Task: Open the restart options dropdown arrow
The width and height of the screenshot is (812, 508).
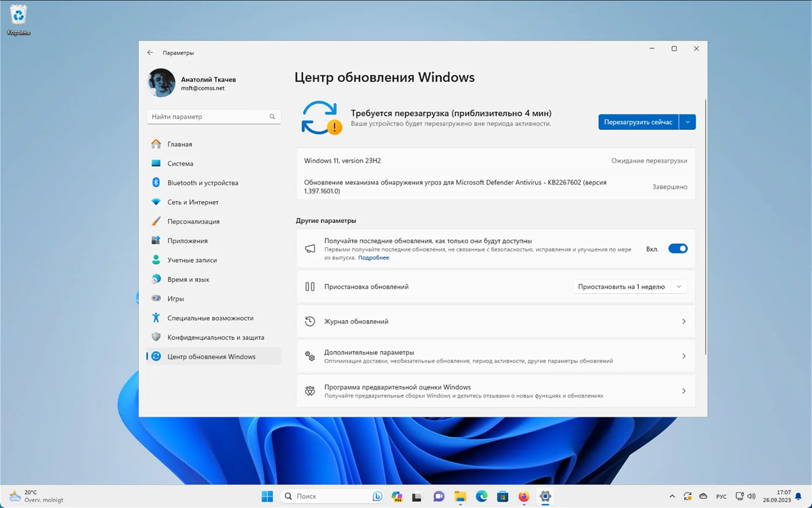Action: [x=687, y=122]
